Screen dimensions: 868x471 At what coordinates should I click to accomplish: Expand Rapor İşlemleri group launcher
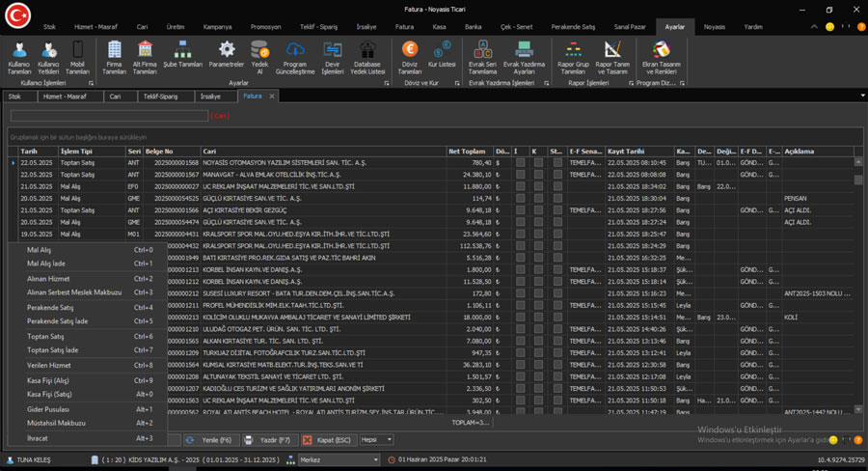click(x=631, y=83)
